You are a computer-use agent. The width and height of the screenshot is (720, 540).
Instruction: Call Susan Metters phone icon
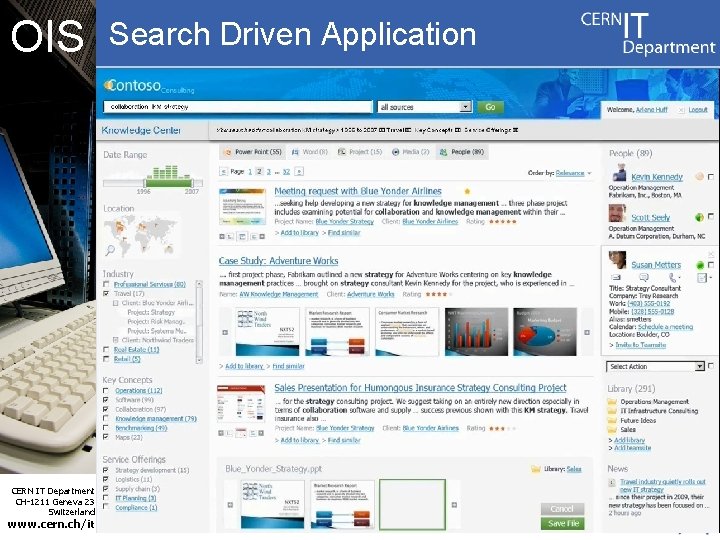tap(673, 277)
